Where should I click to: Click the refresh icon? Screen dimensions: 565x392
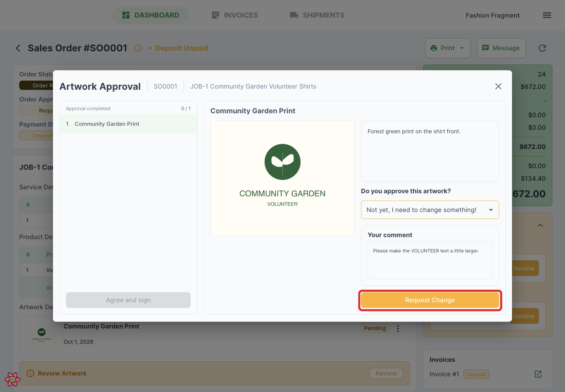click(542, 48)
